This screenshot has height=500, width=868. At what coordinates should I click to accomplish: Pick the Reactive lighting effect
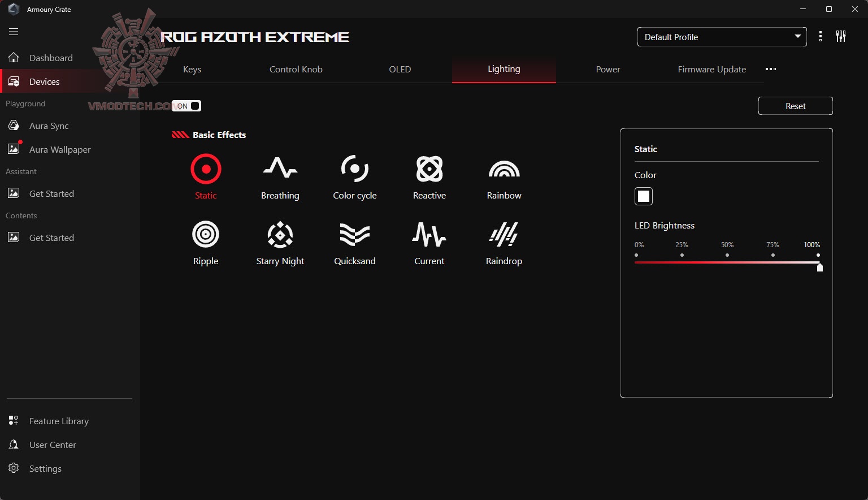click(x=429, y=177)
